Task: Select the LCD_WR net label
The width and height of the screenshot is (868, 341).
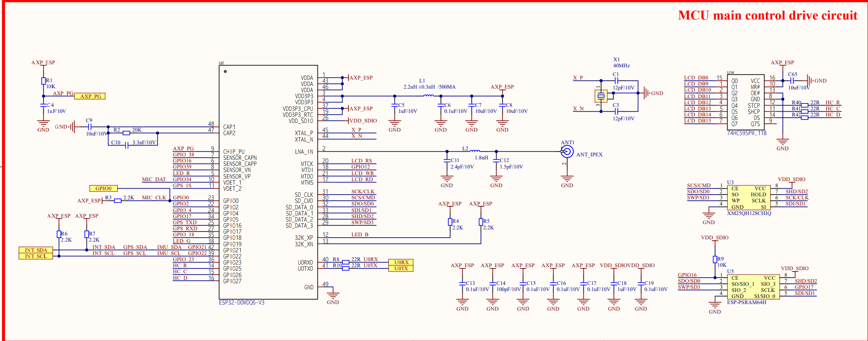Action: (363, 173)
